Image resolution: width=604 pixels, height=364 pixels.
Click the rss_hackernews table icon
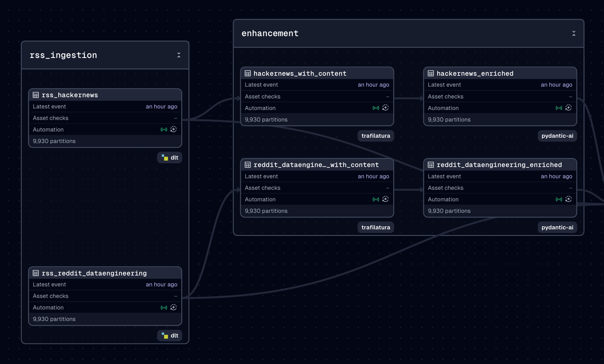coord(36,95)
